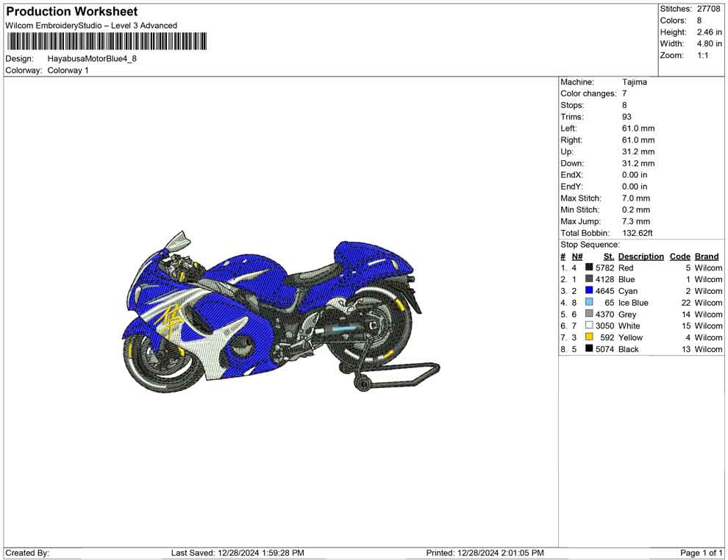The image size is (728, 560).
Task: Click the design barcode graphic
Action: pyautogui.click(x=105, y=42)
